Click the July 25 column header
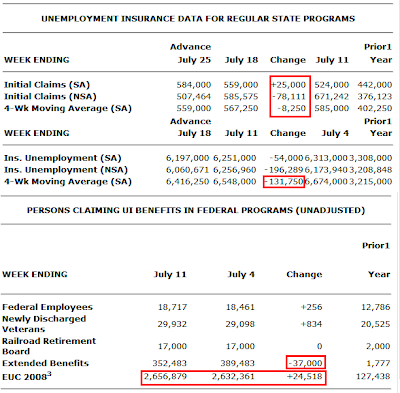The height and width of the screenshot is (393, 400). (194, 60)
